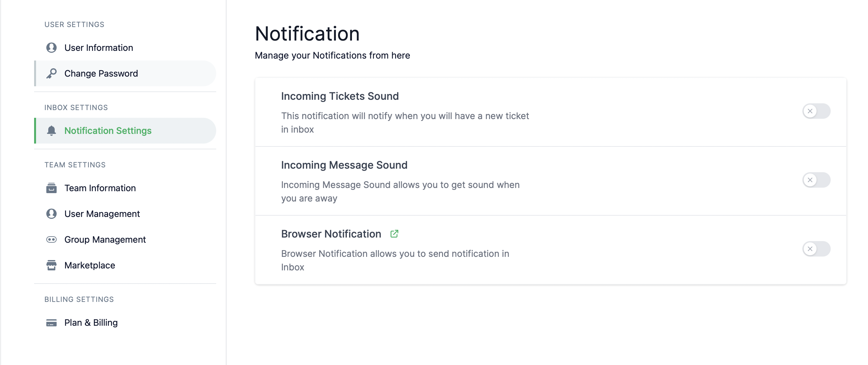Visit the Marketplace section
This screenshot has width=868, height=365.
tap(90, 265)
